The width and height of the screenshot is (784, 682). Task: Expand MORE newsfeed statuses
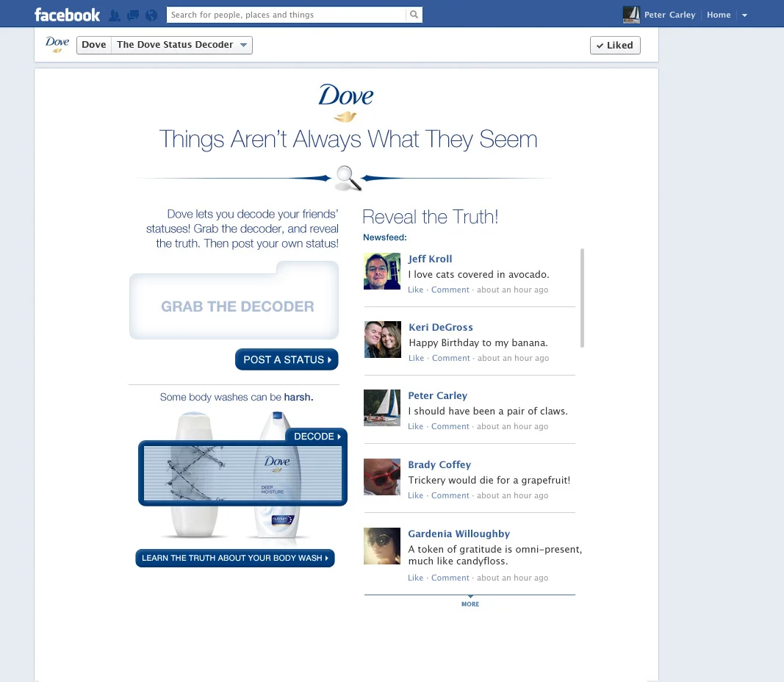470,603
